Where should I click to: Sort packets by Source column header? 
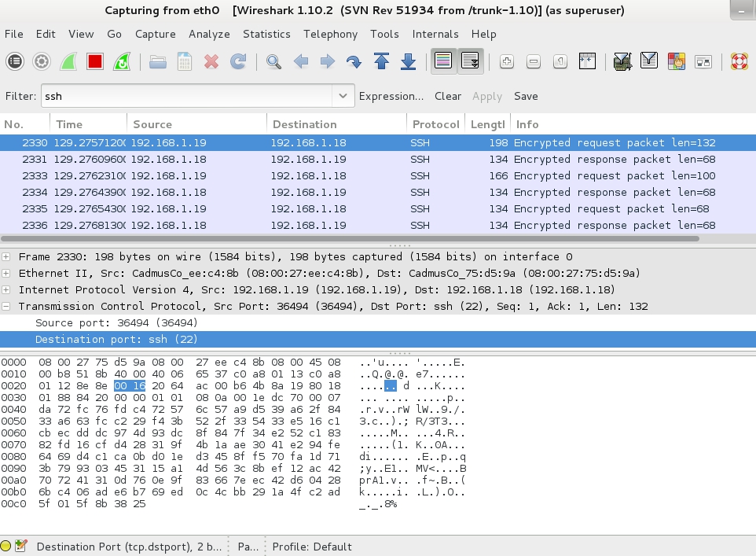[196, 124]
